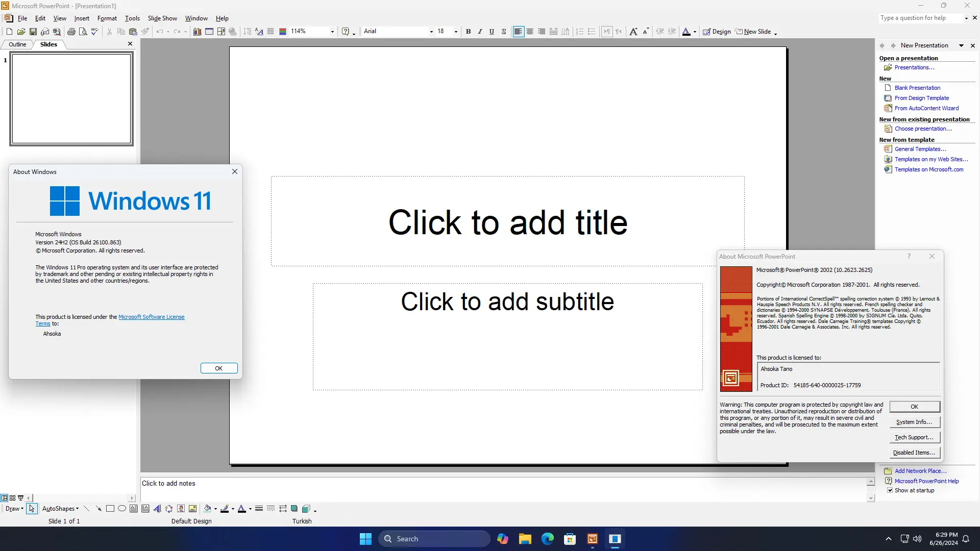The height and width of the screenshot is (551, 980).
Task: Open Disabled Items in About PowerPoint dialog
Action: [x=914, y=453]
